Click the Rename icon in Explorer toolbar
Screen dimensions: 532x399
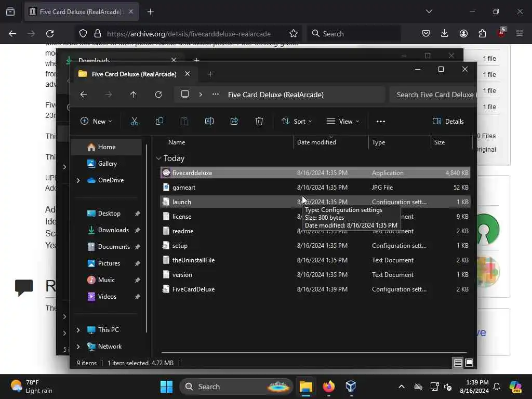pos(209,121)
